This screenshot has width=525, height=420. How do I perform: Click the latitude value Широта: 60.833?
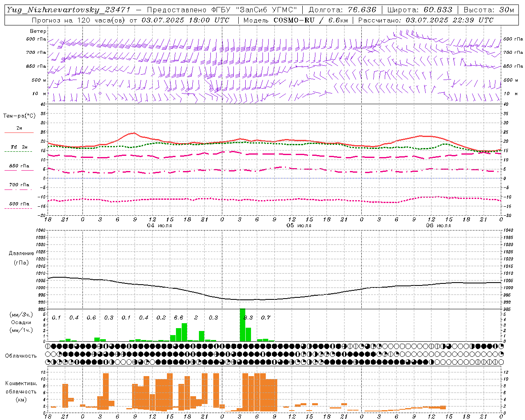[x=420, y=10]
